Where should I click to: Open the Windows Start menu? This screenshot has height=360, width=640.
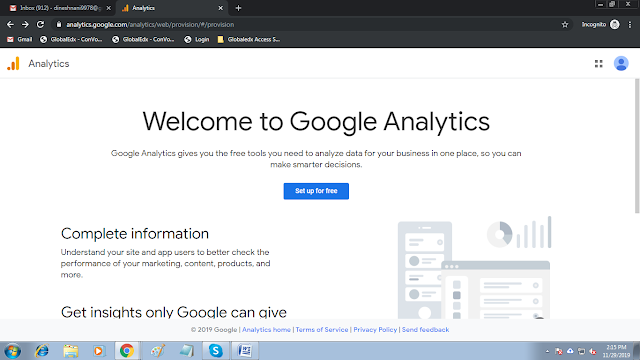[12, 351]
